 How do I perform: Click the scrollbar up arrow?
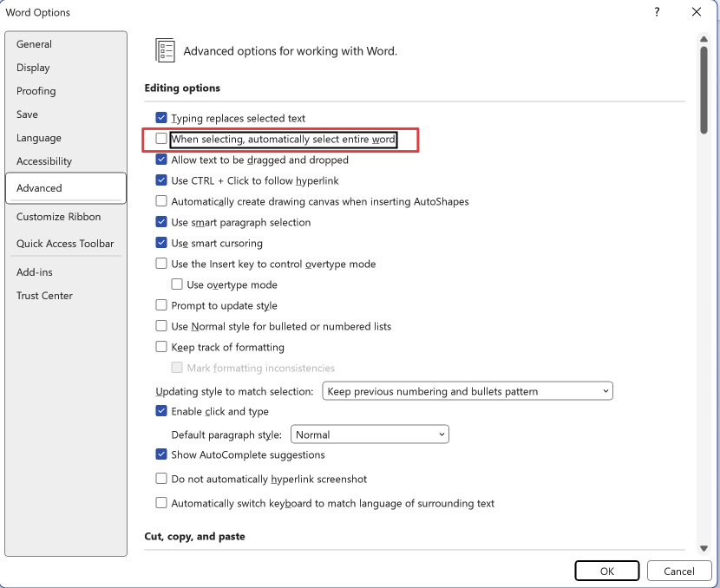pyautogui.click(x=704, y=38)
